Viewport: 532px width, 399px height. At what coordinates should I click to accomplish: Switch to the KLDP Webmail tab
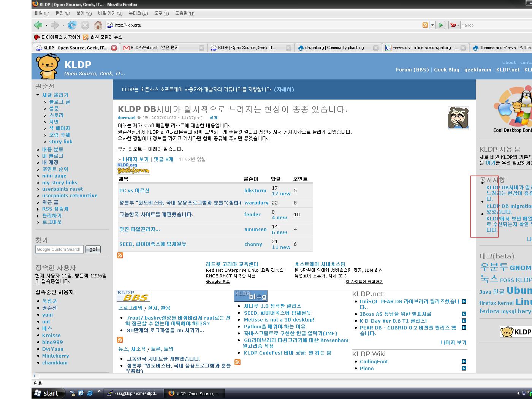coord(164,48)
